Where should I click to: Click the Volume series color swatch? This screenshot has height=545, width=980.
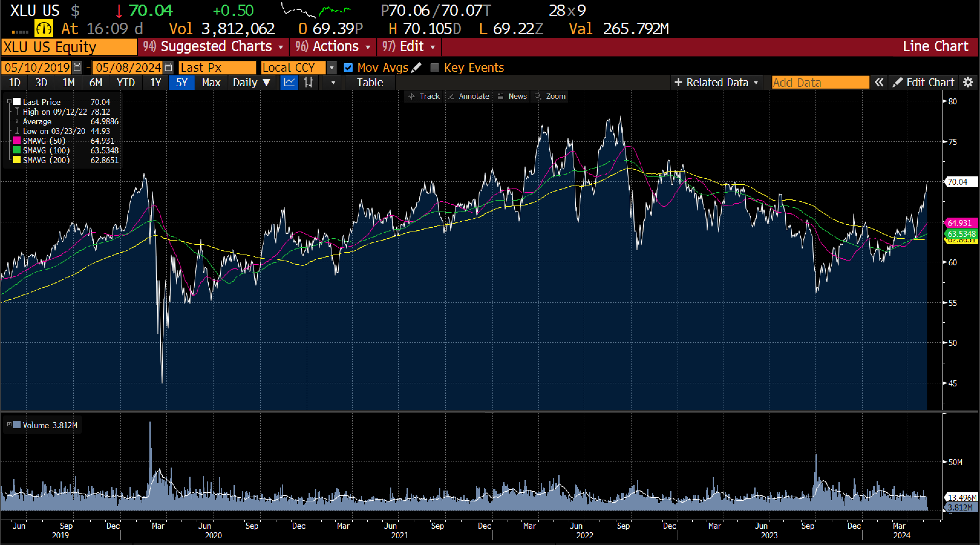coord(17,424)
